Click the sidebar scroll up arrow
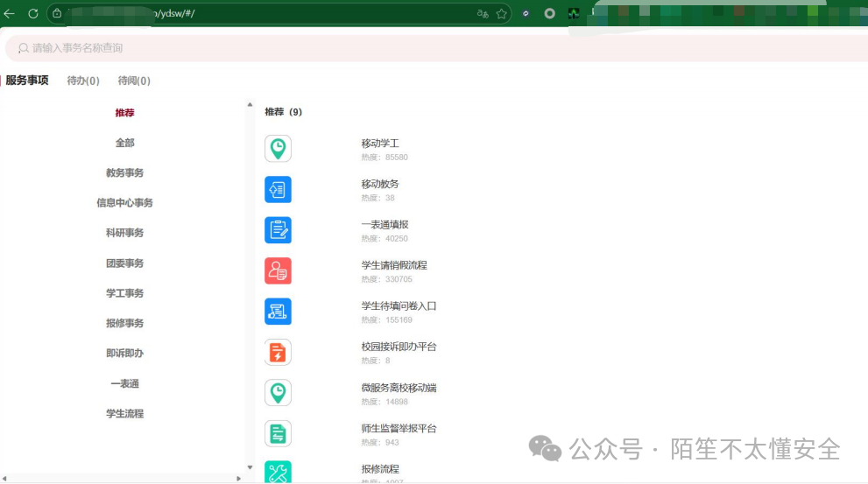The image size is (868, 484). point(250,104)
